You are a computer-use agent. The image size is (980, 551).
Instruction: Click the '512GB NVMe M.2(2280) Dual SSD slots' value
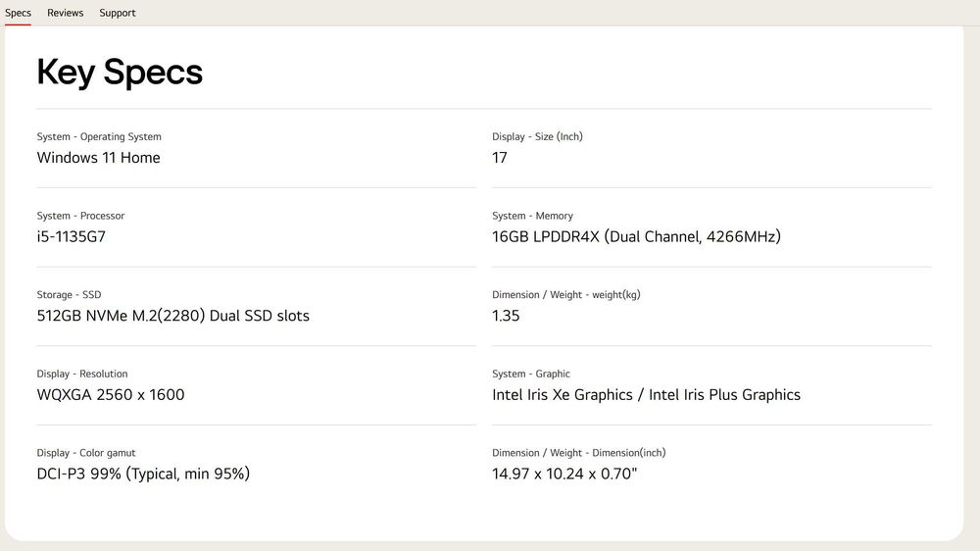[173, 316]
